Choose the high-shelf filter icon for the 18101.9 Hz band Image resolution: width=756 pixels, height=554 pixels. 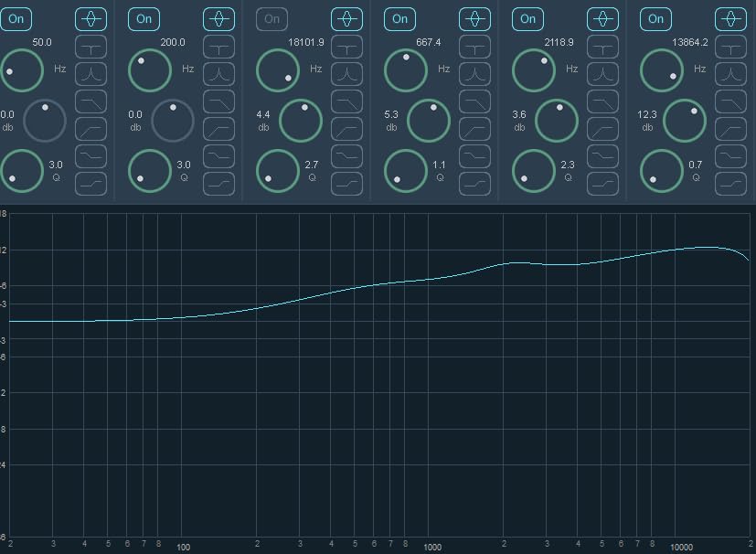click(347, 184)
